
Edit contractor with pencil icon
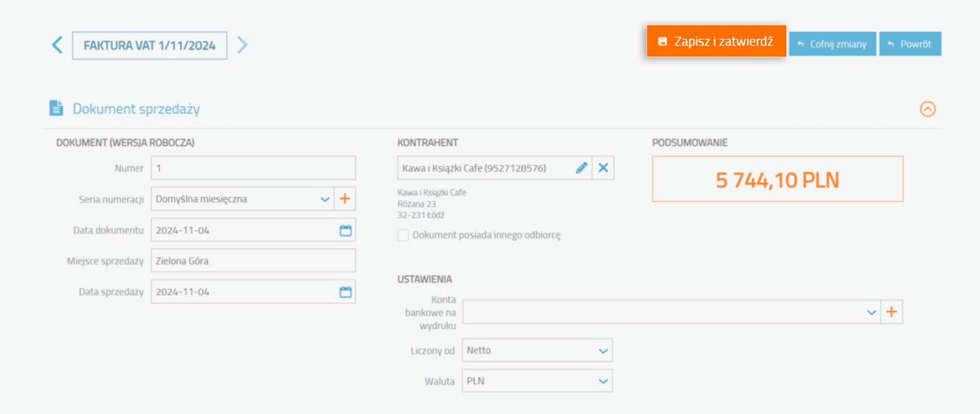(x=581, y=168)
